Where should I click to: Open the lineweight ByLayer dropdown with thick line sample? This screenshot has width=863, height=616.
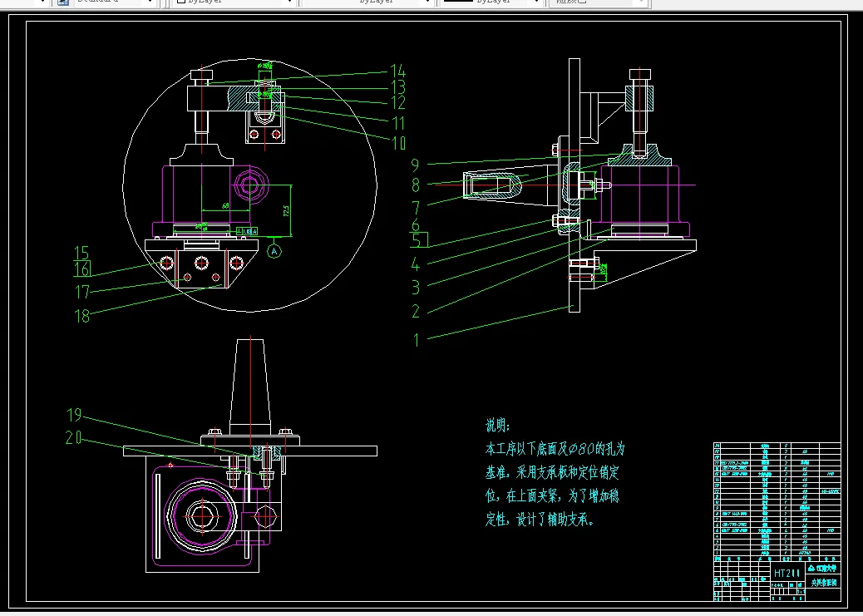click(x=491, y=2)
